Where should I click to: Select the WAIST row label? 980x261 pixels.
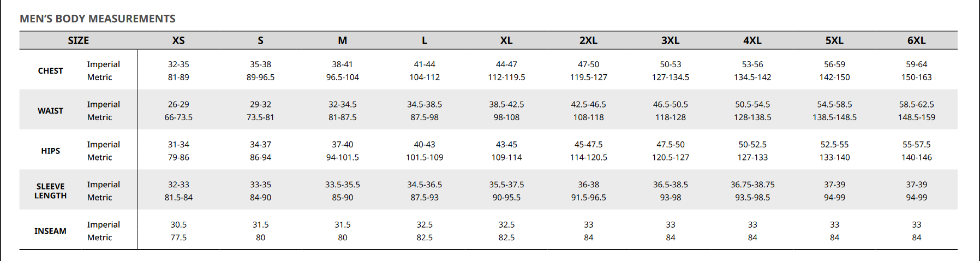[x=50, y=111]
